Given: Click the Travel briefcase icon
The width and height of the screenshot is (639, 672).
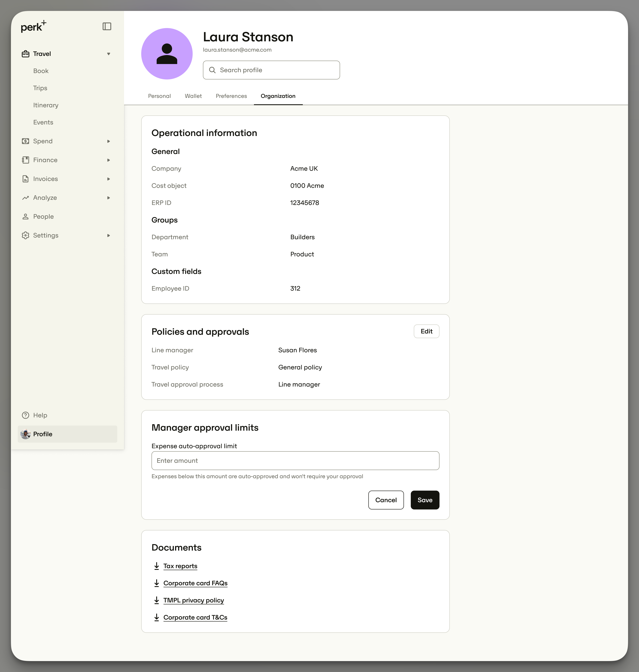Looking at the screenshot, I should [x=25, y=54].
